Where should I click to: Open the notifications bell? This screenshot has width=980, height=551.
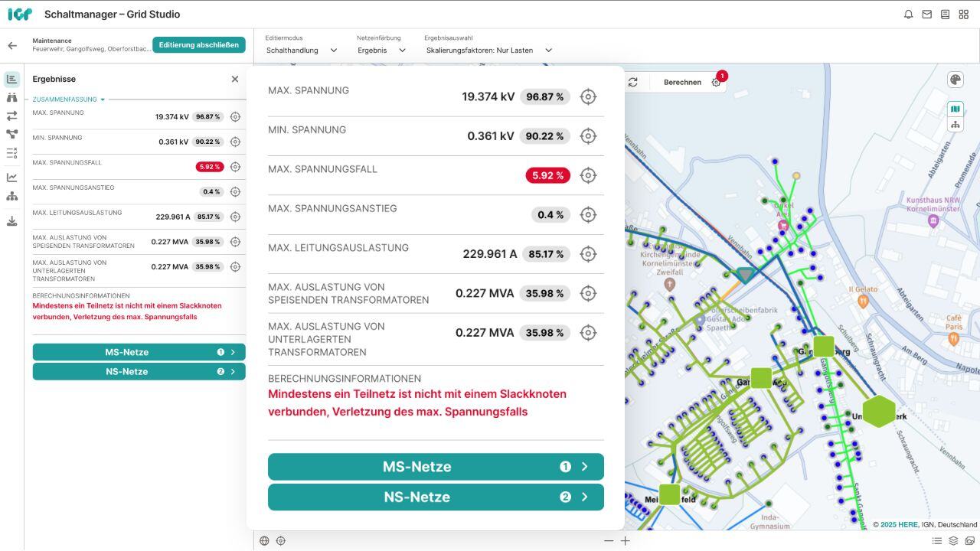pos(909,15)
